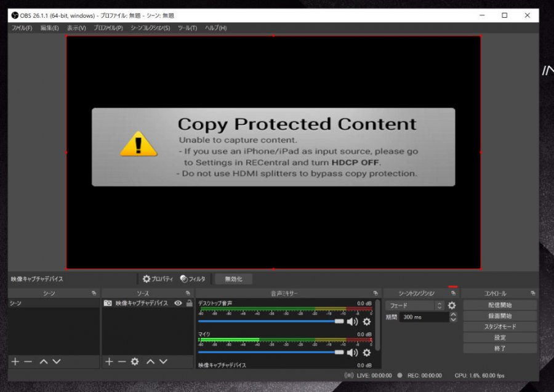The image size is (554, 392).
Task: Click the OBS logo in title bar
Action: click(15, 15)
